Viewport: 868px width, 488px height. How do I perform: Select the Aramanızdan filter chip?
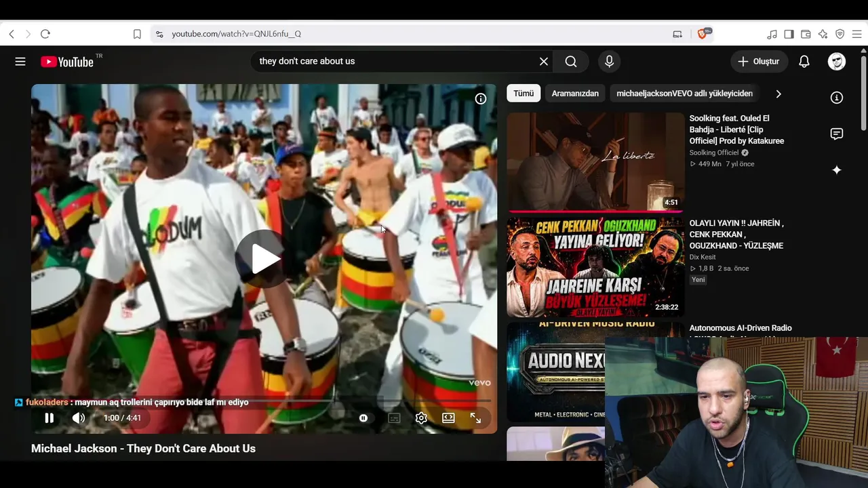click(575, 94)
